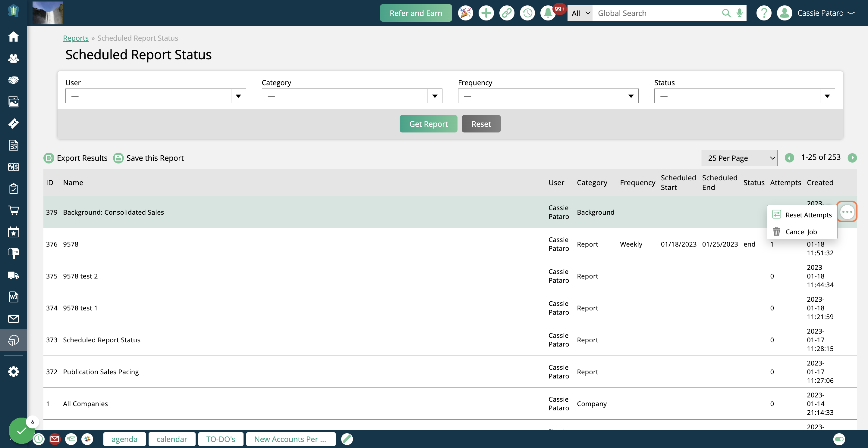This screenshot has width=868, height=448.
Task: Select the All Companies row name
Action: pos(85,403)
